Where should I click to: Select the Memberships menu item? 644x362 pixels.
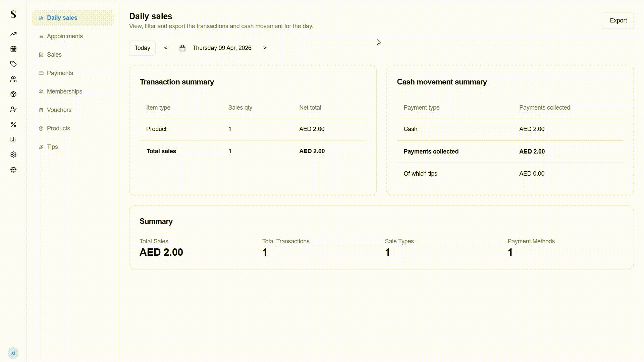pyautogui.click(x=64, y=92)
